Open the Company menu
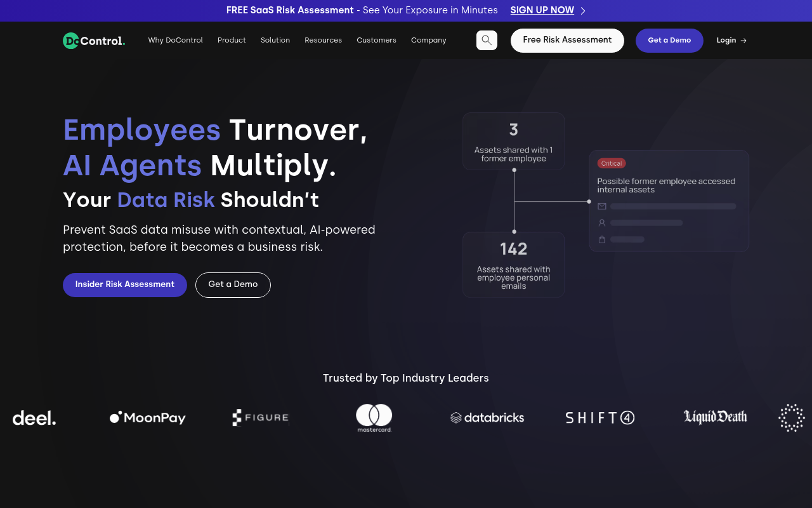 (429, 40)
